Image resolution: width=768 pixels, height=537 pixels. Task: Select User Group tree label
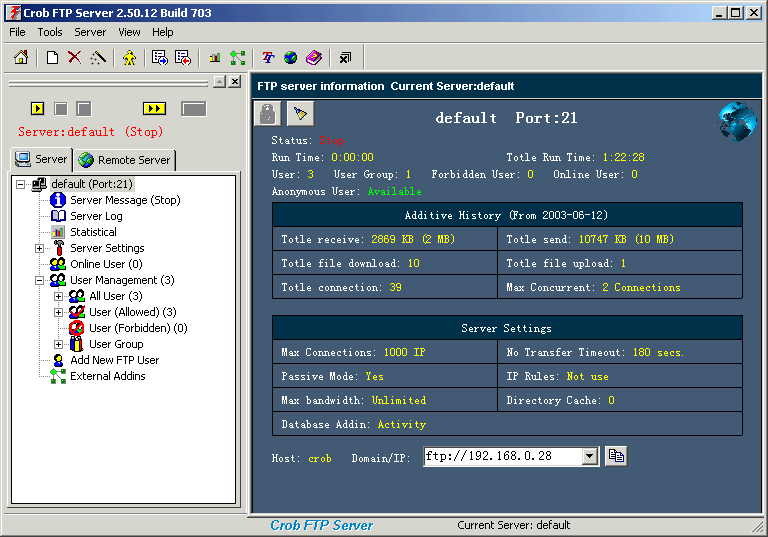tap(116, 344)
